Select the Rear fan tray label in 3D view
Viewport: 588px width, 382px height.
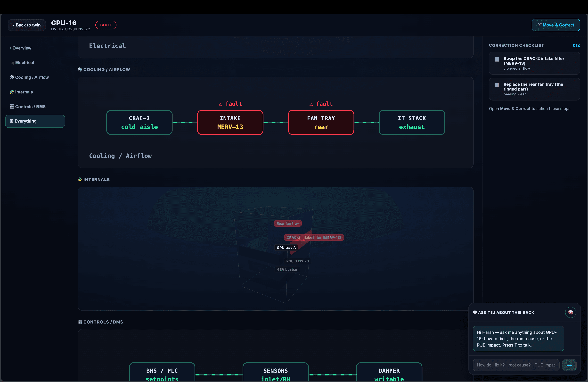[288, 223]
